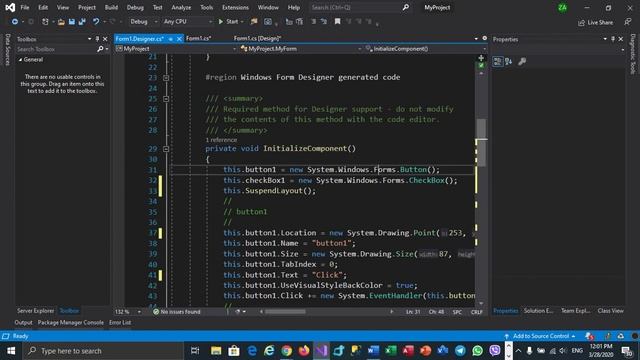Open the Build menu

pos(111,7)
